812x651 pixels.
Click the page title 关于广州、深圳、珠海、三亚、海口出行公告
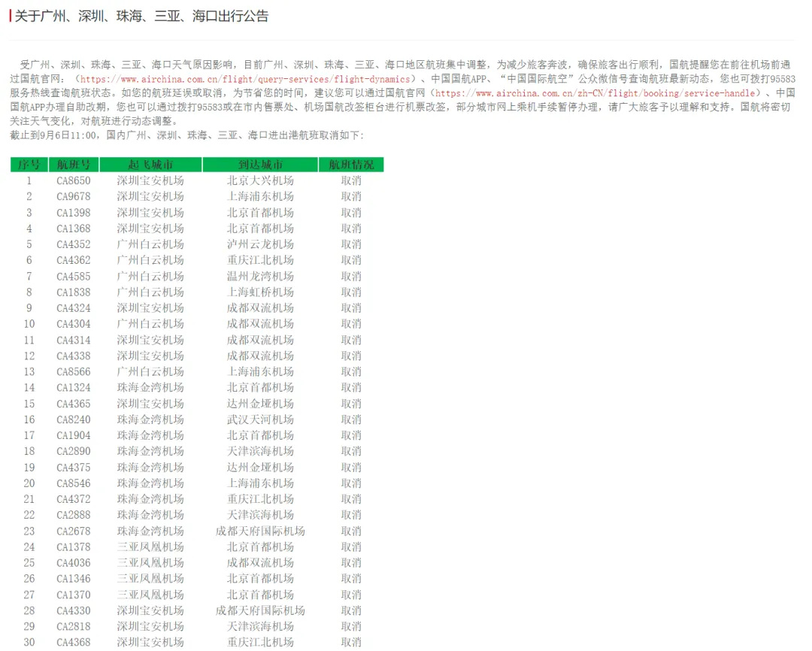point(141,16)
